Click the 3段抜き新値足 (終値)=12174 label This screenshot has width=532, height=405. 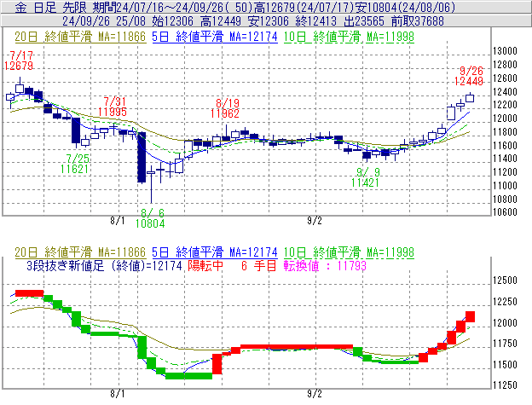[105, 265]
